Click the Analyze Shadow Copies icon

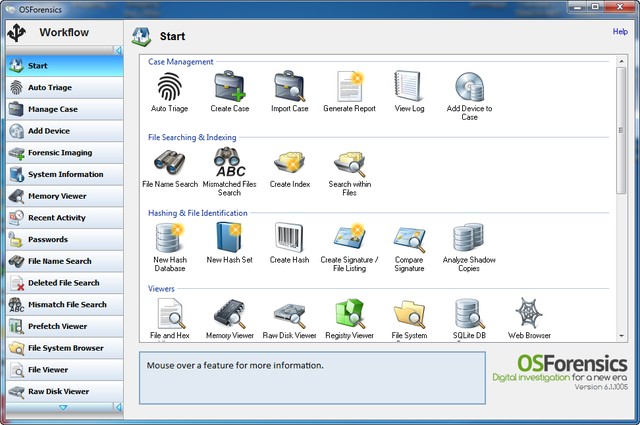click(468, 238)
